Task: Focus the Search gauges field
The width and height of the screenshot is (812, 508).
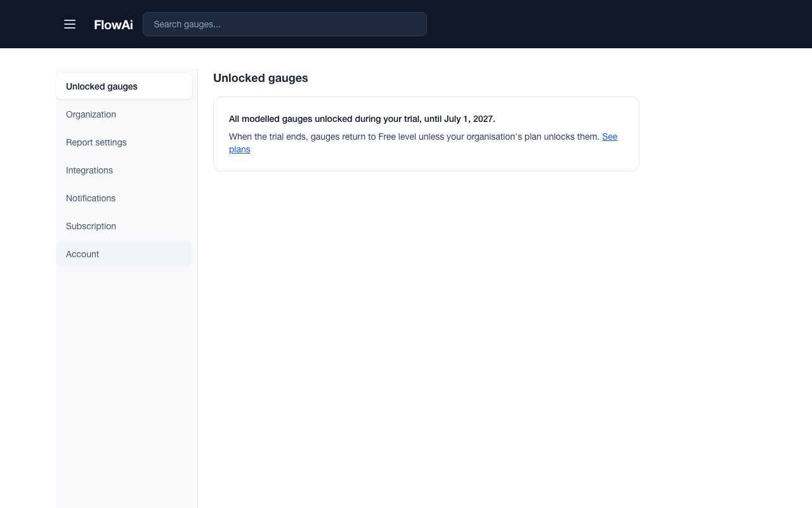Action: [x=285, y=24]
